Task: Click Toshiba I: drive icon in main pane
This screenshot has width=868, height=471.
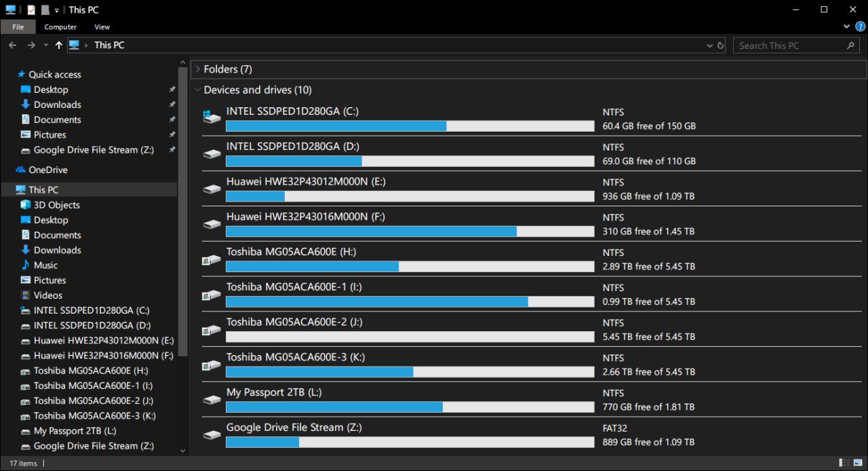Action: tap(212, 295)
